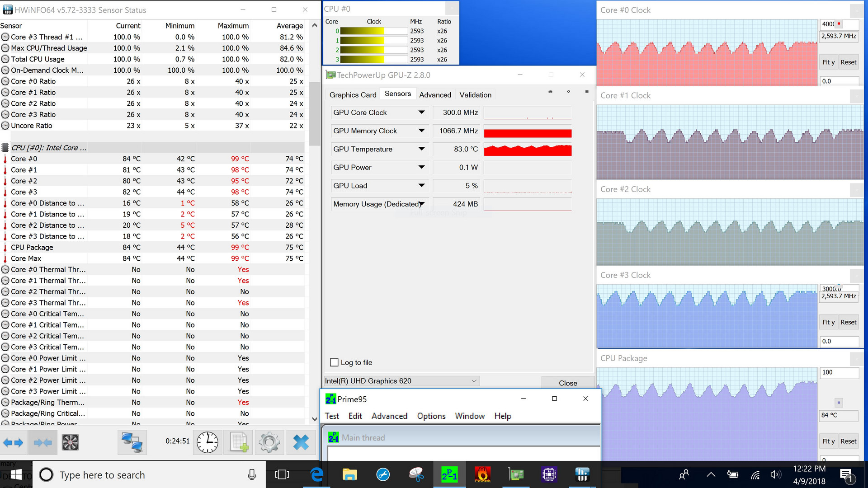Open GPU-Z hamburger menu
Image resolution: width=868 pixels, height=488 pixels.
[x=587, y=92]
